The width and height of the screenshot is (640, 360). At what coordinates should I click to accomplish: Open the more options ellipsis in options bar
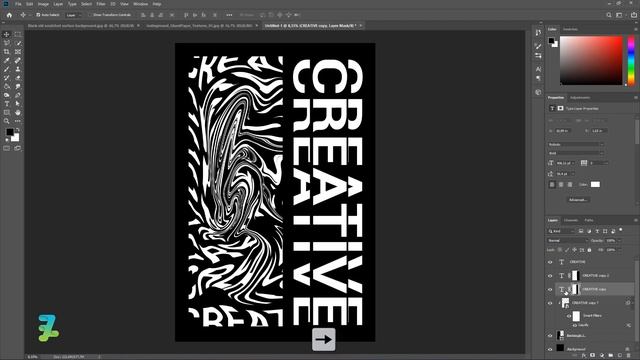[229, 15]
